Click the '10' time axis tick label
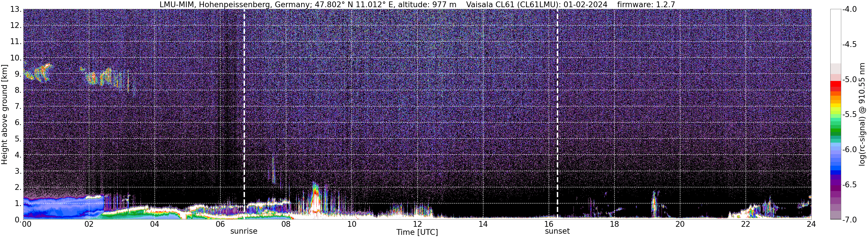 352,224
